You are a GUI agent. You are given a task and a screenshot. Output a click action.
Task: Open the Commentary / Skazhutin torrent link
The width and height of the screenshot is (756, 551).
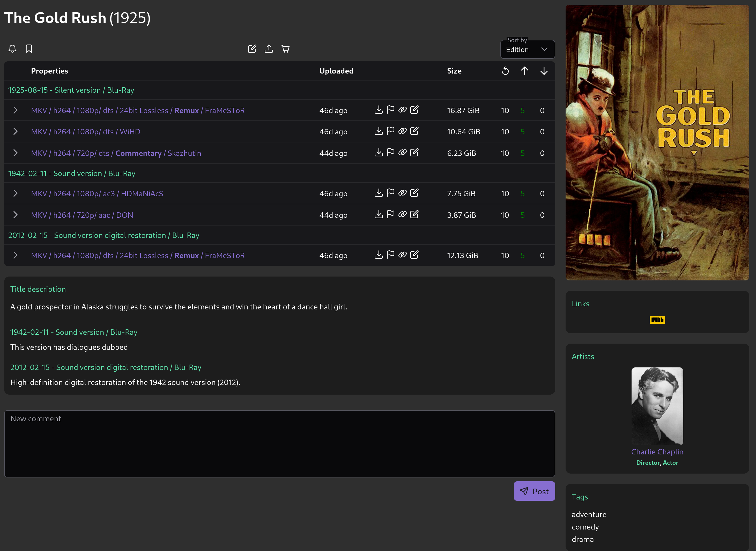116,154
